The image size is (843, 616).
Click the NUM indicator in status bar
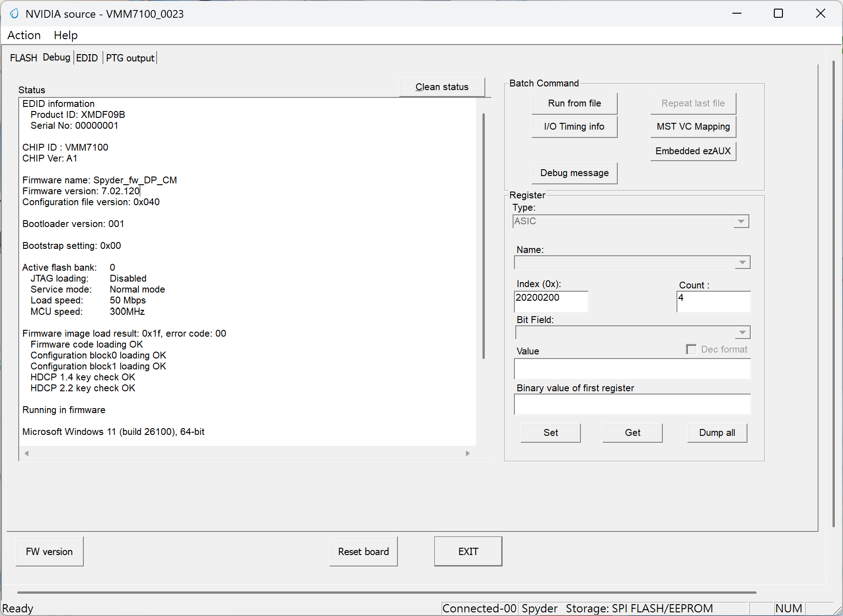tap(789, 608)
